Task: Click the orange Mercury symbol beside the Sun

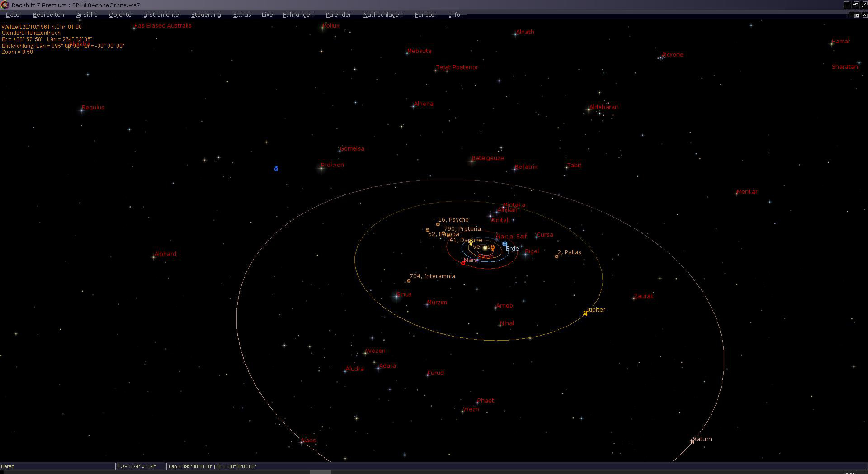Action: 492,248
